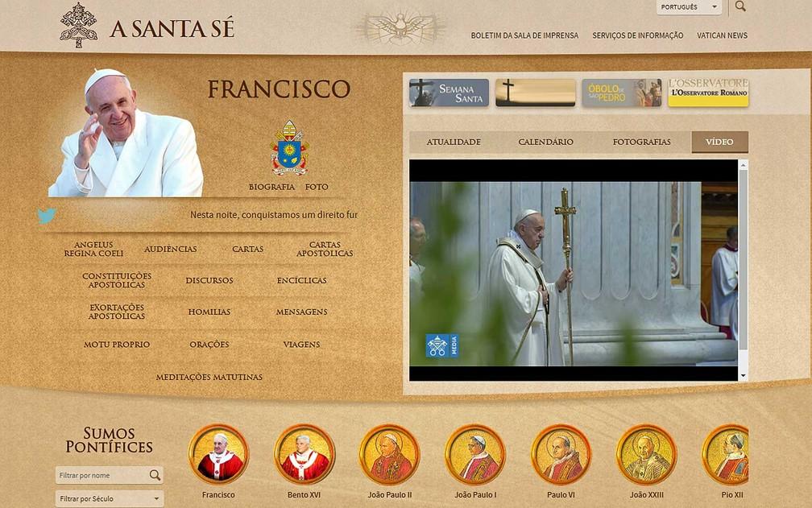This screenshot has height=508, width=812.
Task: Click the pope's waving portrait photo
Action: (126, 132)
